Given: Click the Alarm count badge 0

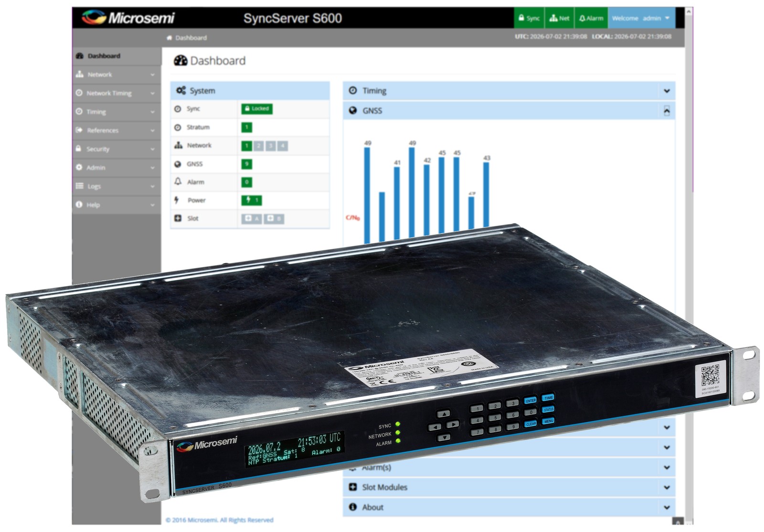Looking at the screenshot, I should pyautogui.click(x=246, y=182).
